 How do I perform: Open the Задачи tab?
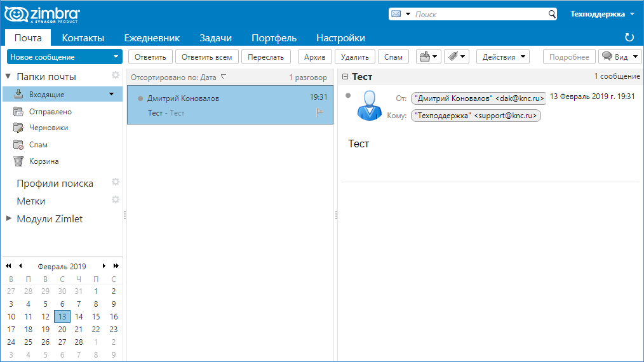click(216, 38)
